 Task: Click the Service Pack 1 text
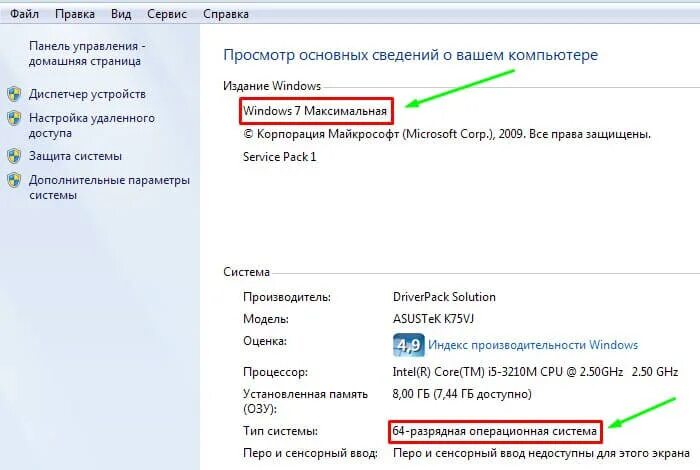click(x=279, y=157)
